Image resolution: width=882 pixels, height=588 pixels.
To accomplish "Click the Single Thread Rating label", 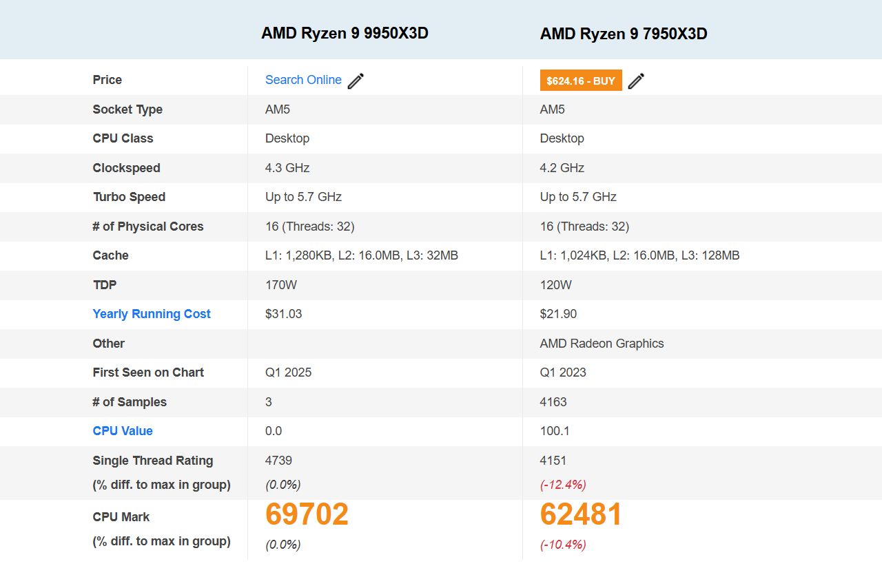I will pyautogui.click(x=153, y=461).
